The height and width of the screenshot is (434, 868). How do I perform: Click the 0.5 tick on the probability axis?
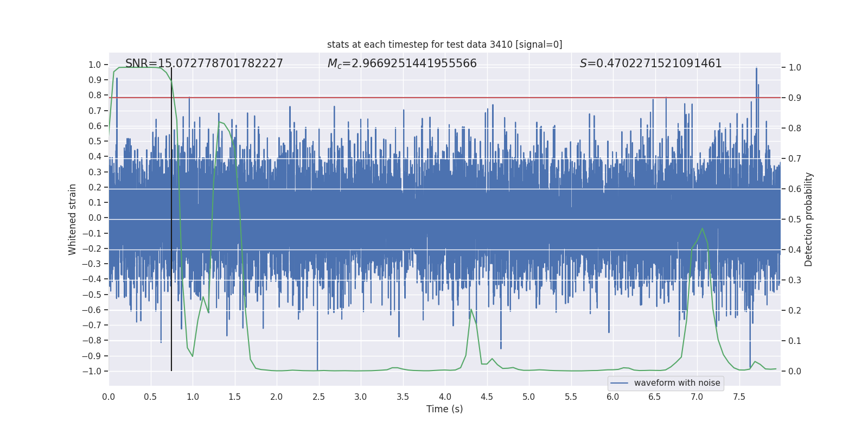tap(795, 219)
